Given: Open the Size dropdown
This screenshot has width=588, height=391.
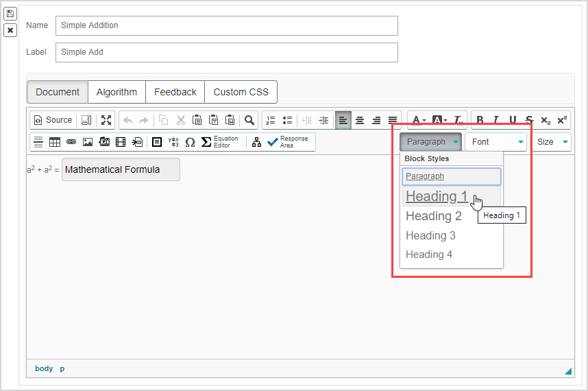Looking at the screenshot, I should 552,142.
